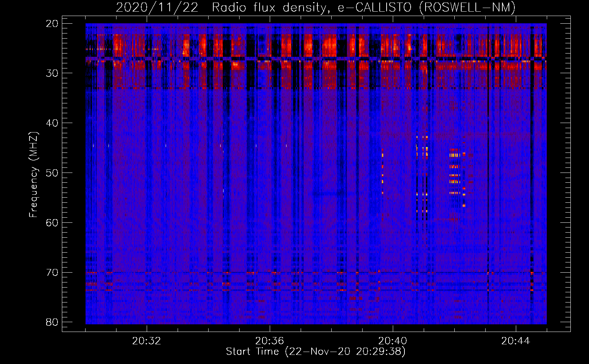
Task: Click the plot title "Radio flux density, e-CALLISTO (ROSWELL-NM)"
Action: click(364, 7)
